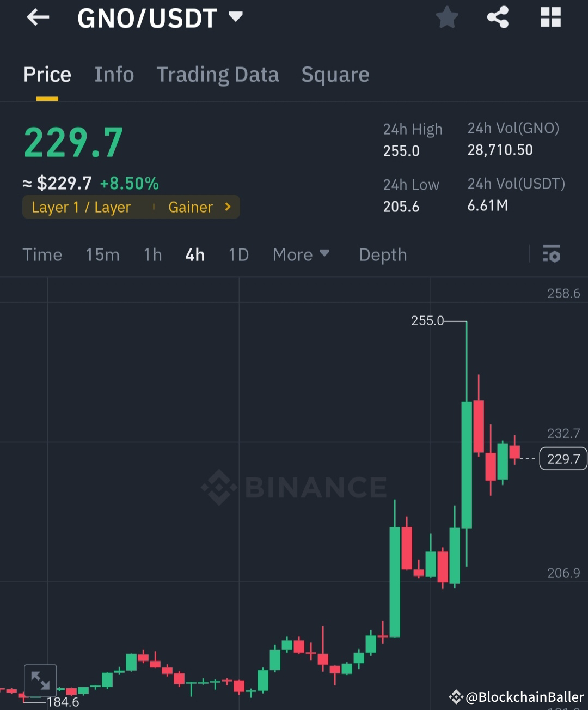
Task: Open the trading layout grid icon
Action: coord(550,17)
